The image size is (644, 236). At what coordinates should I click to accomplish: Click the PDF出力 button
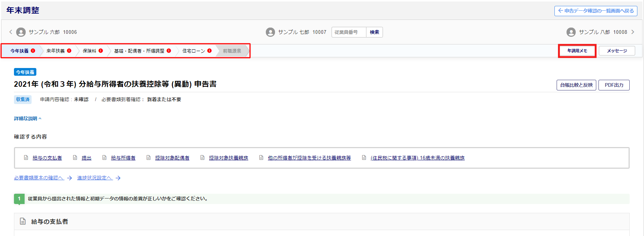tap(614, 85)
